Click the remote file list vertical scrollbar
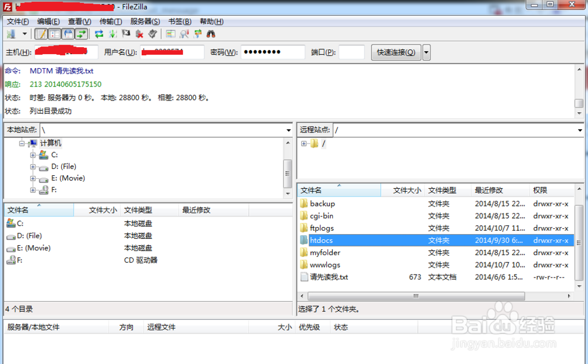Screen dimensions: 588x364 pyautogui.click(x=579, y=242)
